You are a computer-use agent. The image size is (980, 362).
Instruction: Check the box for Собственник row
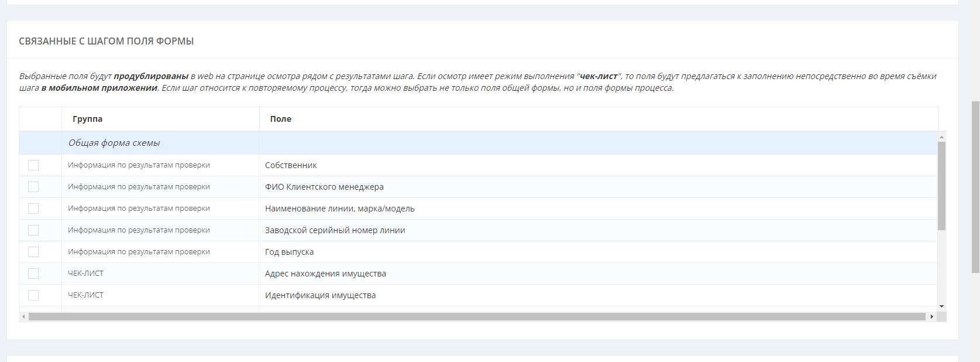(x=33, y=165)
